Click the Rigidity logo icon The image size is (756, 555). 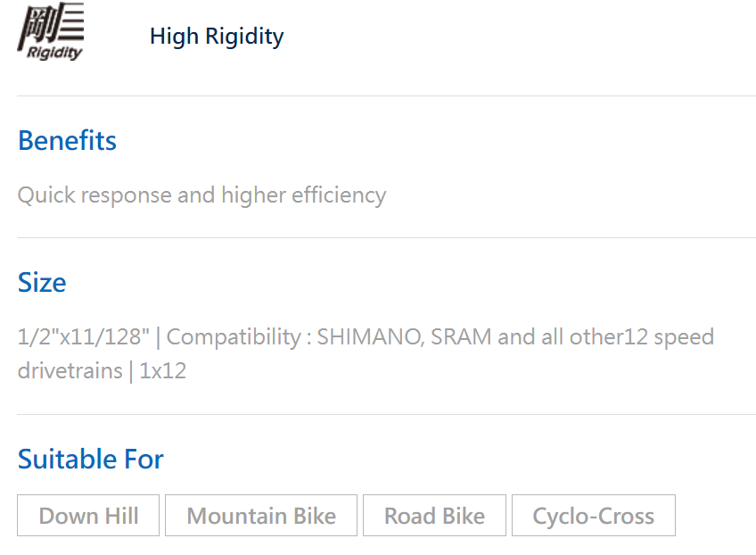coord(51,31)
